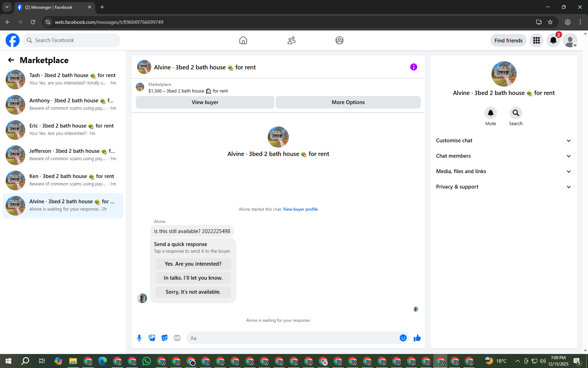Send 'In talks. I'll let you know.' response
The width and height of the screenshot is (588, 368).
point(193,278)
